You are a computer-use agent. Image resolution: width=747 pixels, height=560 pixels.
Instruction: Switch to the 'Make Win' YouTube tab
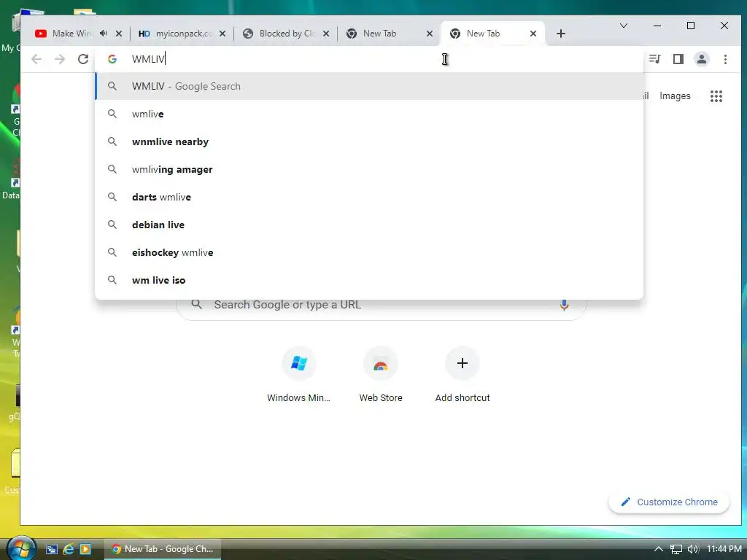tap(72, 34)
